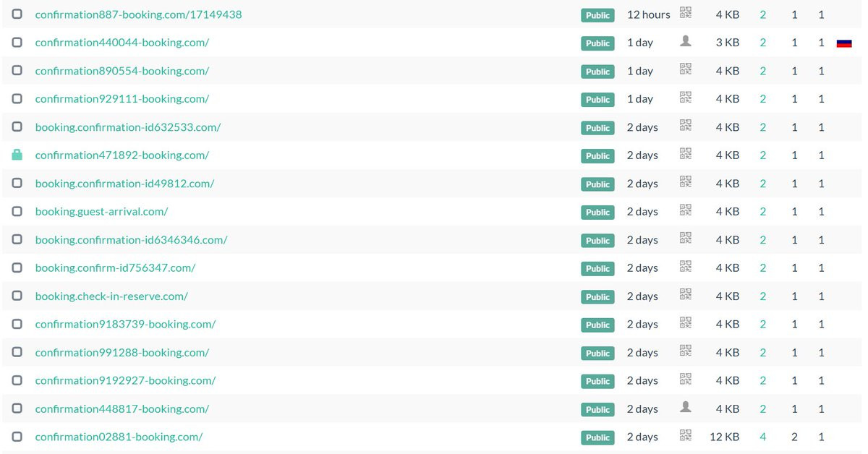The image size is (868, 454).
Task: Click person icon in confirmation440044-booking.com row
Action: [x=686, y=41]
